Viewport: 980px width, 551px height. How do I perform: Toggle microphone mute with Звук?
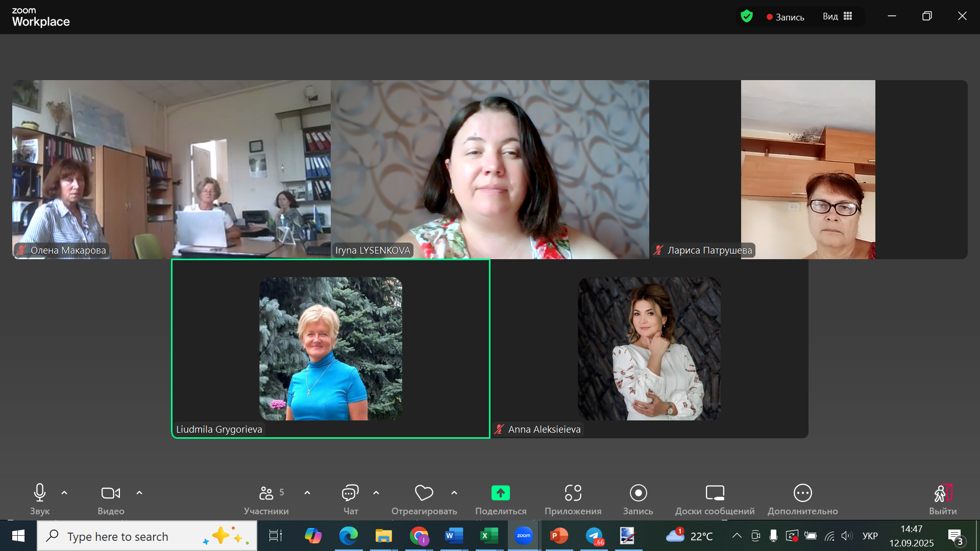tap(40, 493)
